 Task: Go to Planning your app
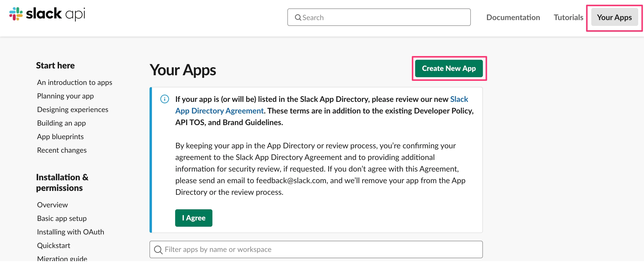point(65,96)
